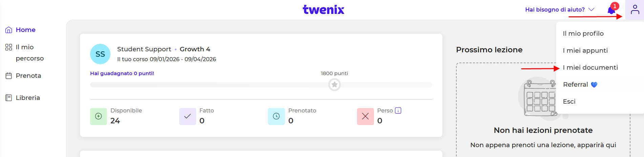Open Libreria from the sidebar
This screenshot has width=644, height=157.
point(27,98)
